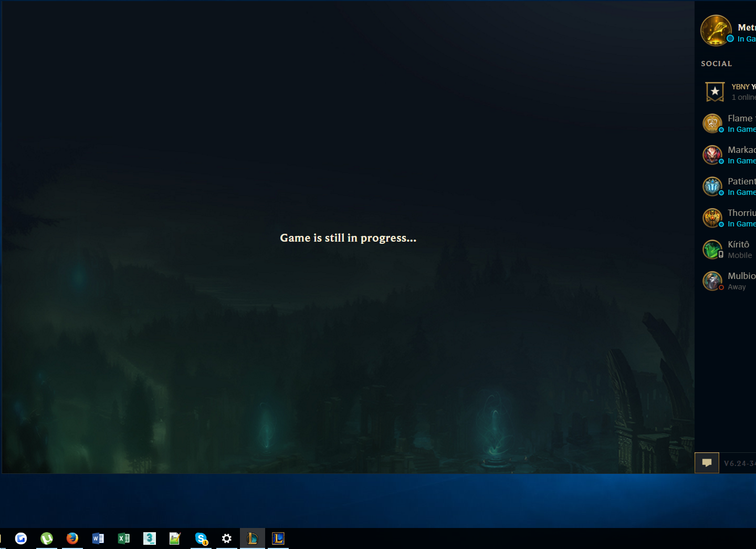Click the 'In Game' status under Markac
Image resolution: width=756 pixels, height=549 pixels.
click(x=742, y=161)
